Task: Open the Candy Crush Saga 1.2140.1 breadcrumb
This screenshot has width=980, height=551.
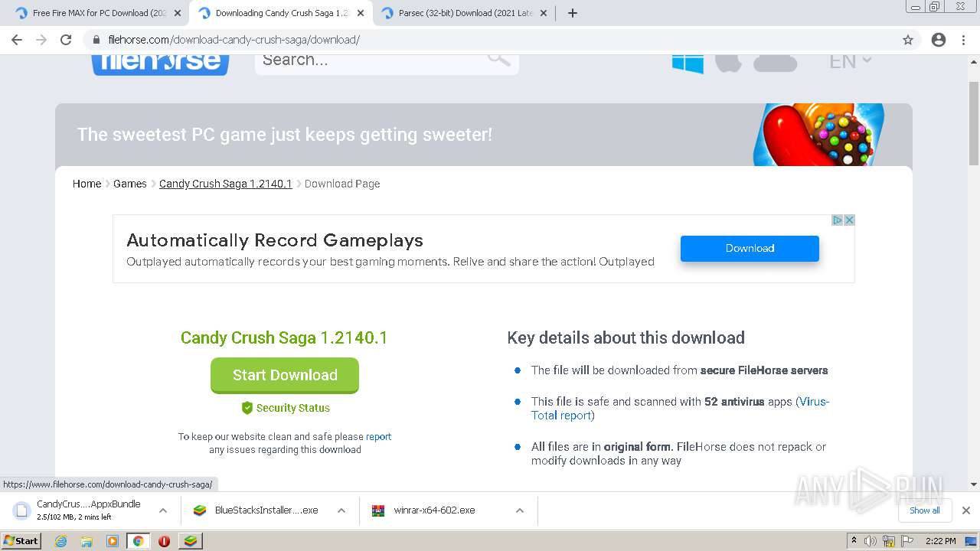Action: 226,184
